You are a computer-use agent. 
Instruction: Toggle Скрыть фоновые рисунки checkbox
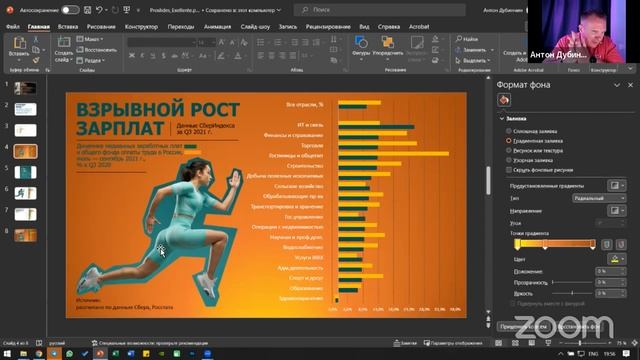509,170
